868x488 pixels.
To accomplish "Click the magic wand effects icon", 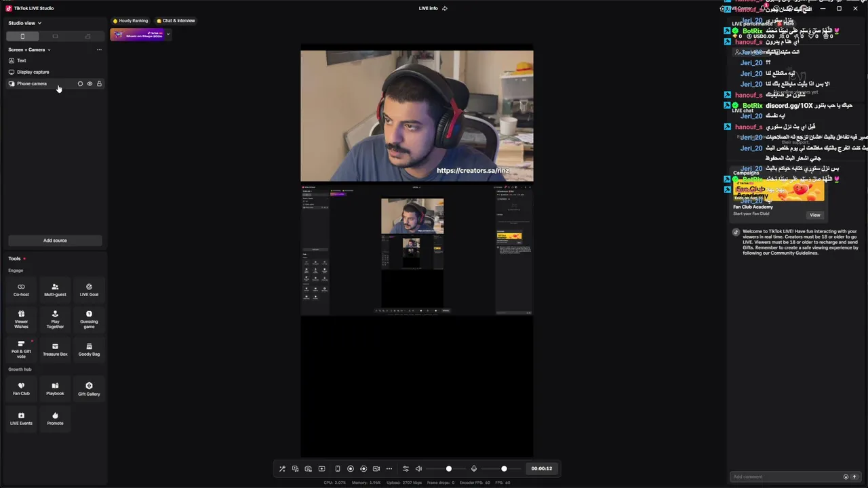I will (x=282, y=468).
